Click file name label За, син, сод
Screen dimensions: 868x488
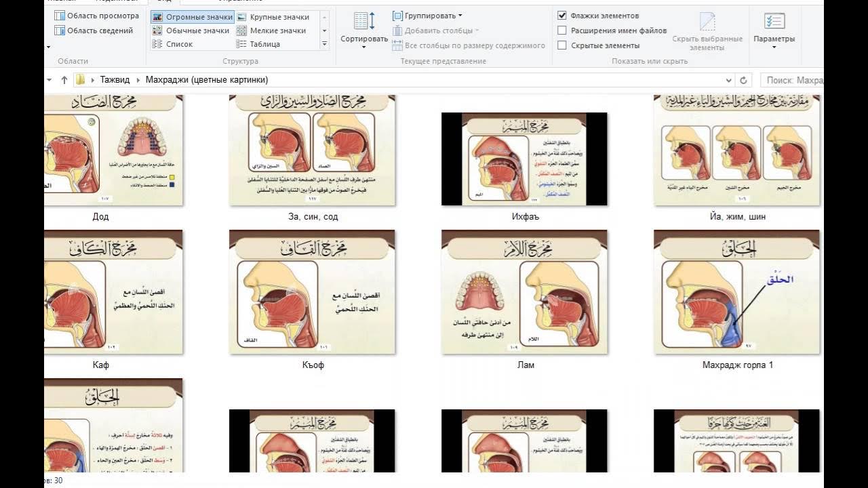point(313,217)
